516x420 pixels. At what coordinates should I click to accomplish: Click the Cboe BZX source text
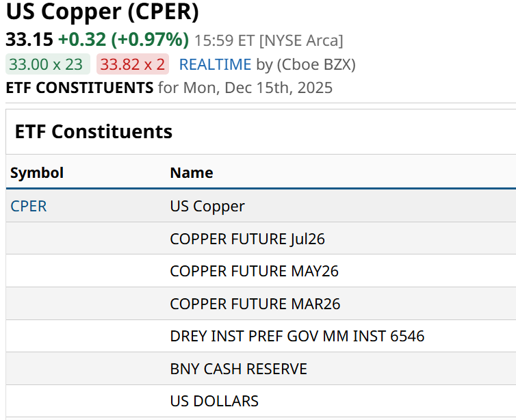pos(316,64)
